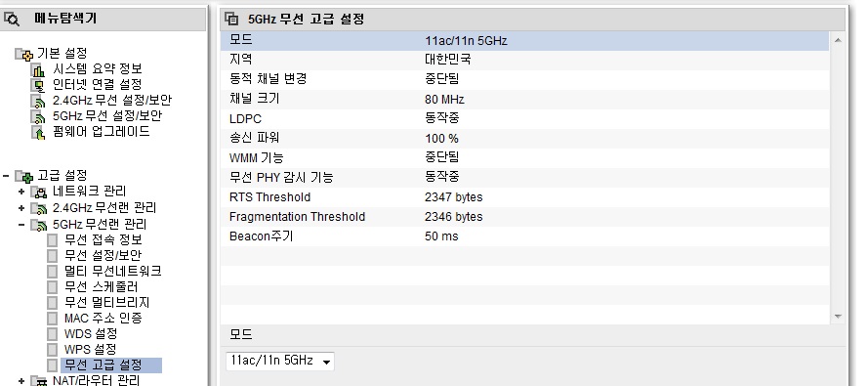This screenshot has width=868, height=386.
Task: Click the 고급 설정 folder icon
Action: click(x=23, y=177)
